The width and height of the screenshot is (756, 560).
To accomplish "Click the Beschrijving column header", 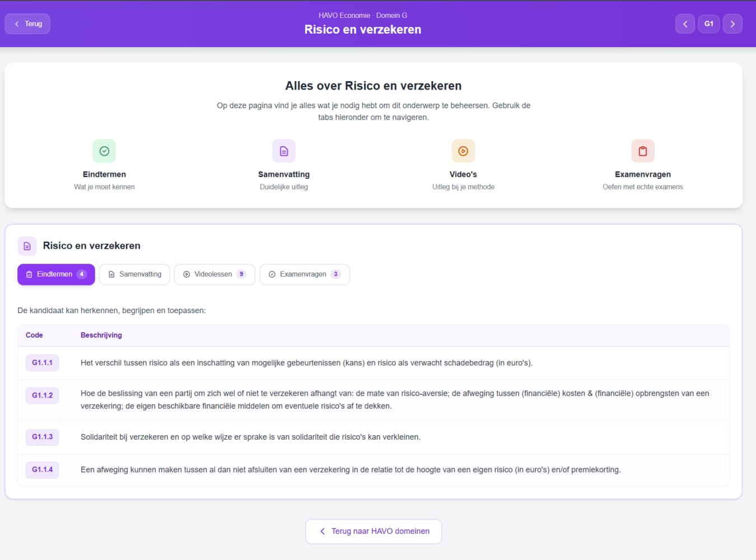I will [101, 335].
